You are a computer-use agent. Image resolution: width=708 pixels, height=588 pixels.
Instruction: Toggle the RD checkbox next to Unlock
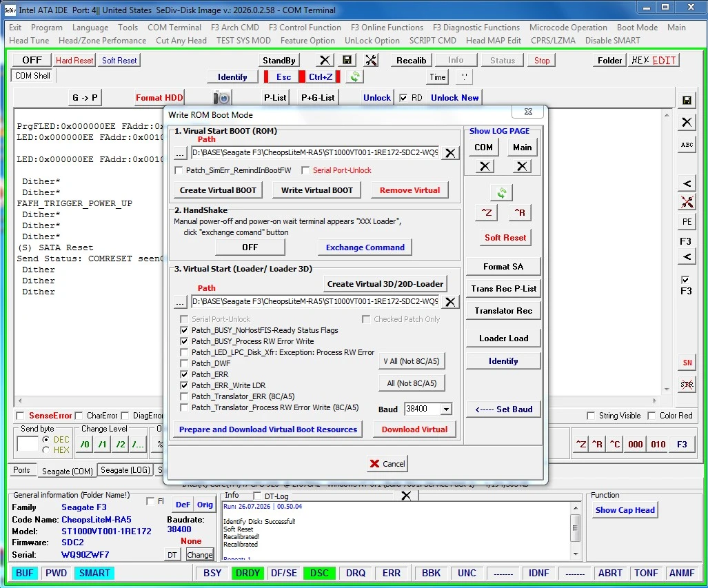coord(403,98)
